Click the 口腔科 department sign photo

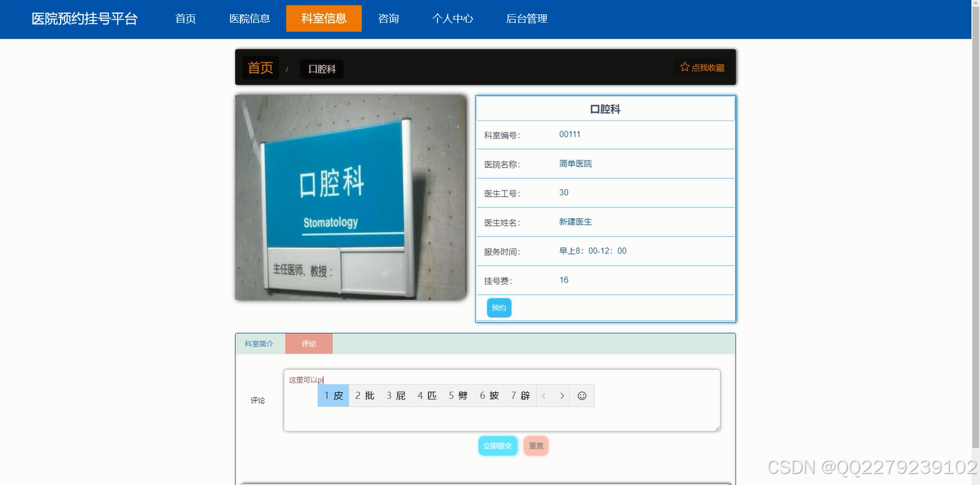click(350, 197)
